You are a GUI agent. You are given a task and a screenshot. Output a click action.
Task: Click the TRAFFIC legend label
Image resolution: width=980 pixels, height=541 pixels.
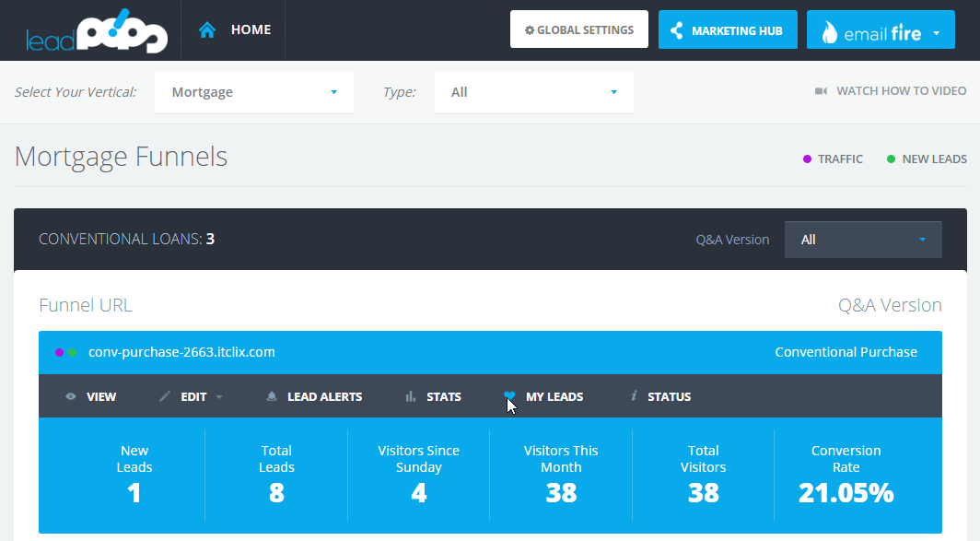coord(840,159)
